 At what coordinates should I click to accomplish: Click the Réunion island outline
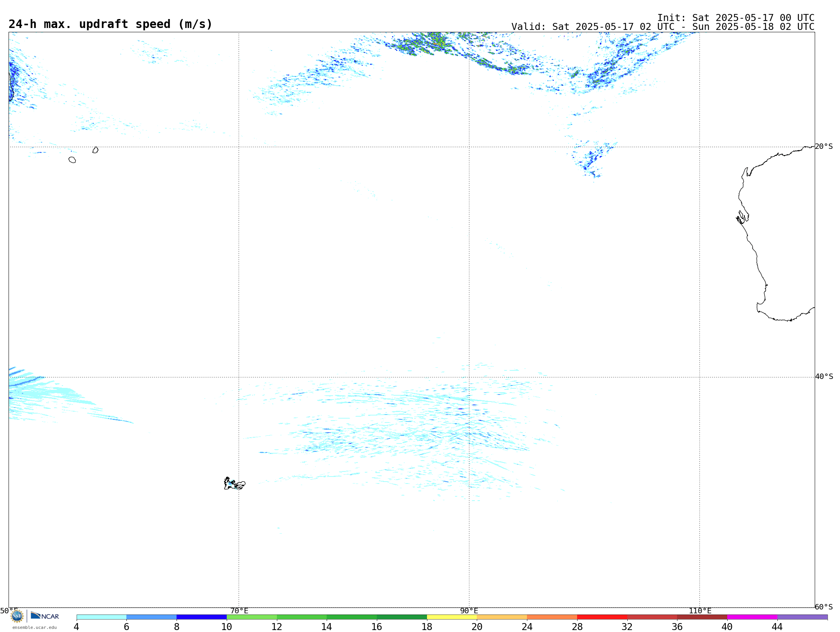point(72,160)
